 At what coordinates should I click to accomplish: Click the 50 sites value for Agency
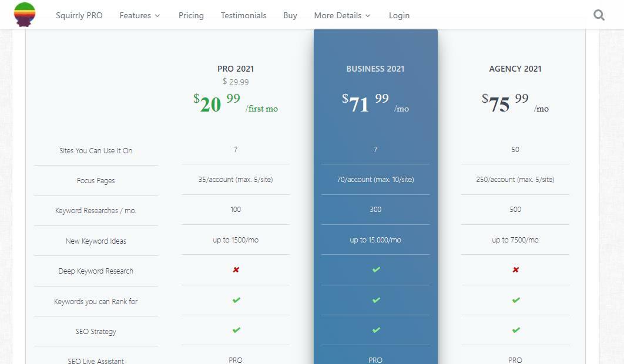[x=515, y=150]
